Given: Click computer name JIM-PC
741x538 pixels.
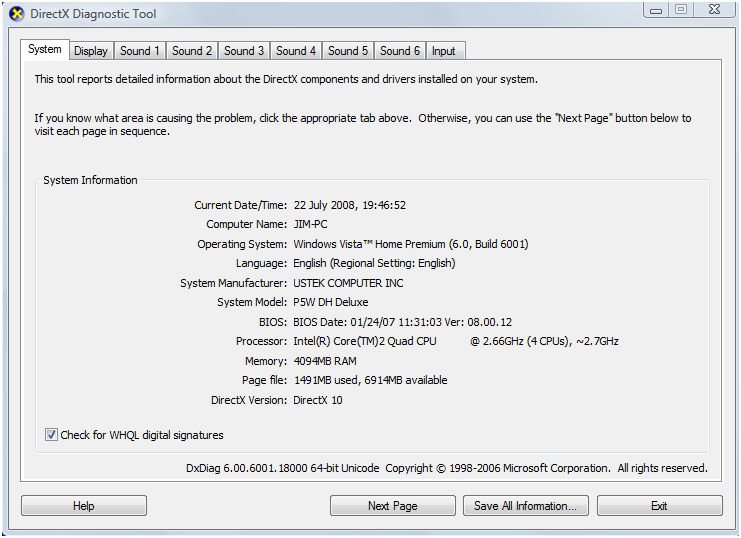Looking at the screenshot, I should tap(310, 224).
